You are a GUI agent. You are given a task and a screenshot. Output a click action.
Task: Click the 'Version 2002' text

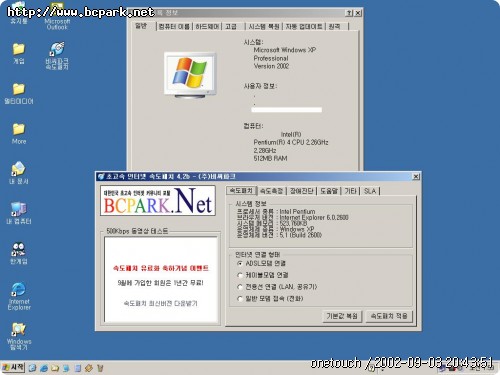tap(271, 66)
